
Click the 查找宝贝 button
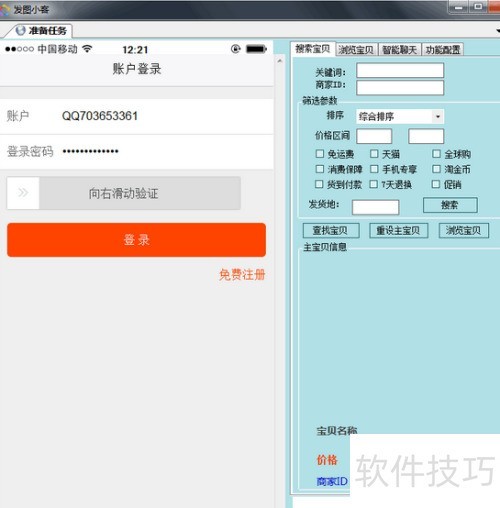pyautogui.click(x=331, y=230)
